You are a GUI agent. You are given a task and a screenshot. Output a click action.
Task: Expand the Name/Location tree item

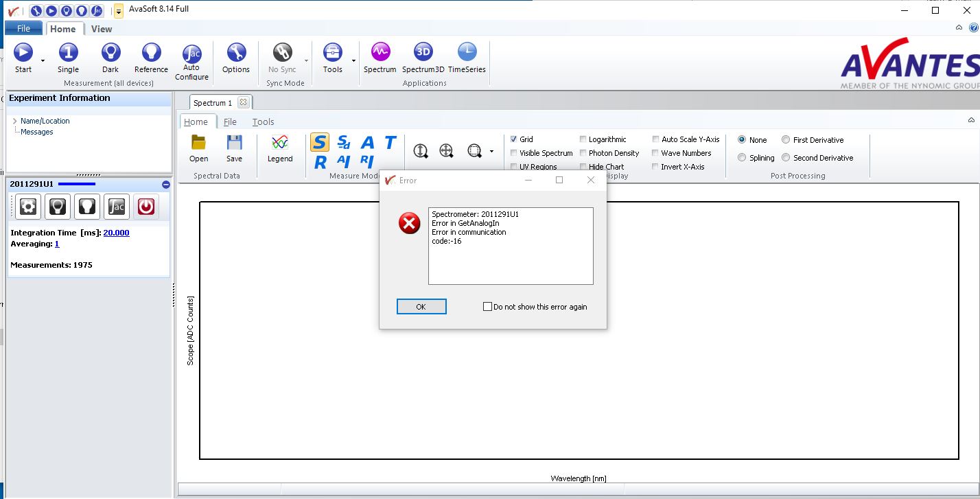pyautogui.click(x=15, y=121)
